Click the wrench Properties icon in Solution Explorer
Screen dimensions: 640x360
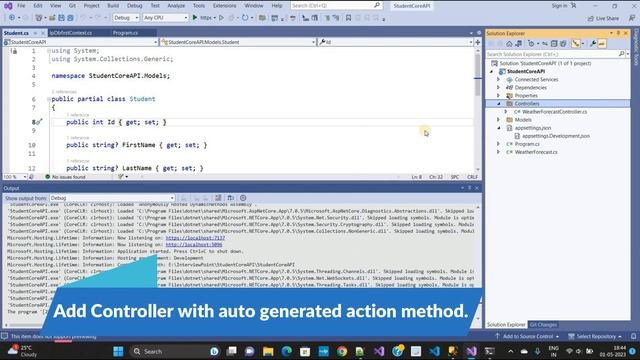point(593,44)
